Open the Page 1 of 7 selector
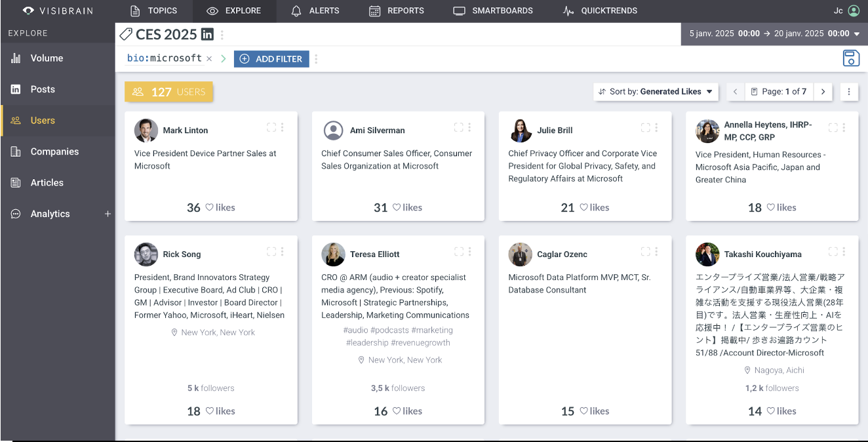Viewport: 868px width, 442px height. 779,92
